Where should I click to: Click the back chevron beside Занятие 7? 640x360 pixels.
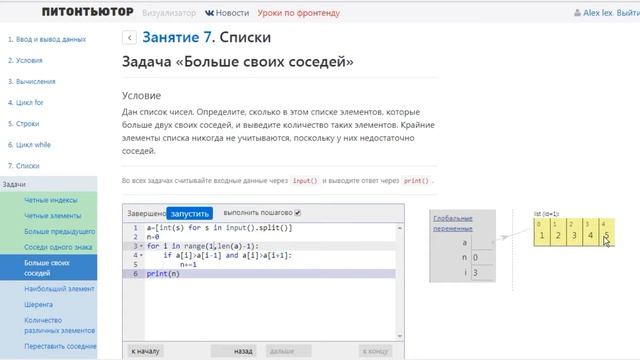pos(129,38)
